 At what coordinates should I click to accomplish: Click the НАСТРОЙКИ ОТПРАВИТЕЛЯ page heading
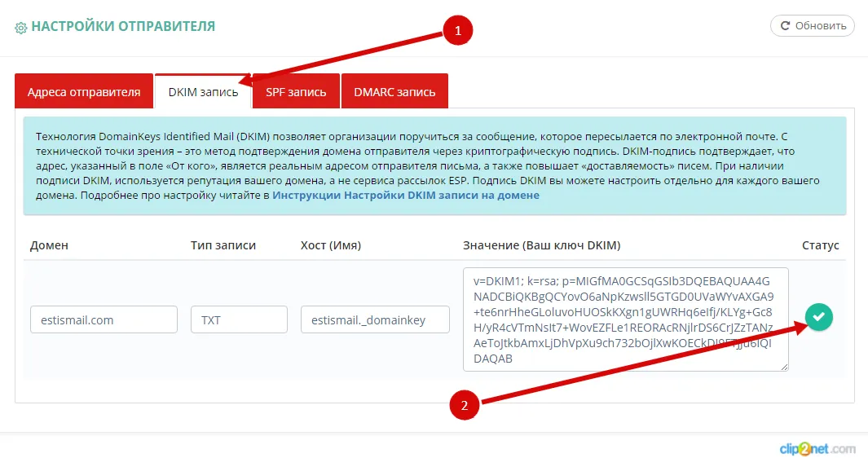point(123,27)
